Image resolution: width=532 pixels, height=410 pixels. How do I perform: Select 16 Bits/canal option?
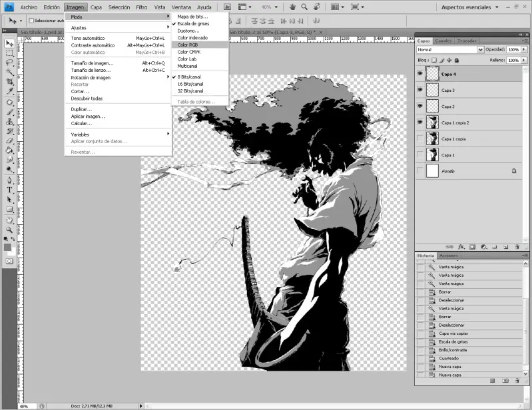[200, 84]
